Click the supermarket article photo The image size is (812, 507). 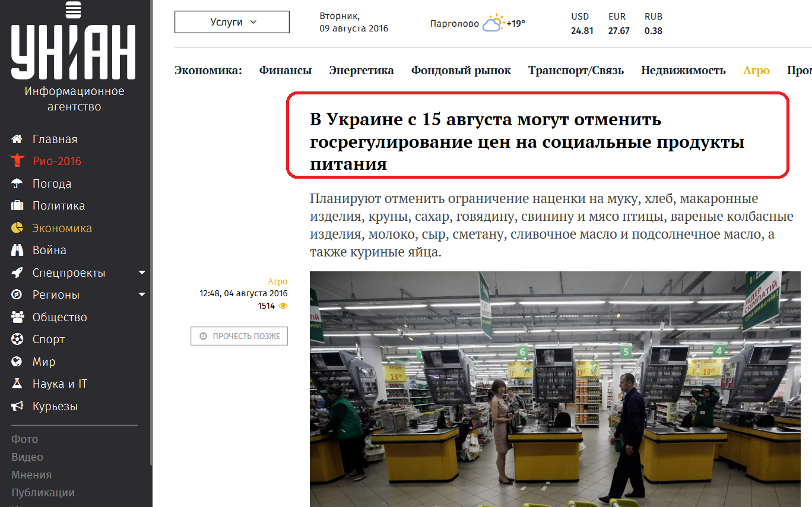click(555, 389)
